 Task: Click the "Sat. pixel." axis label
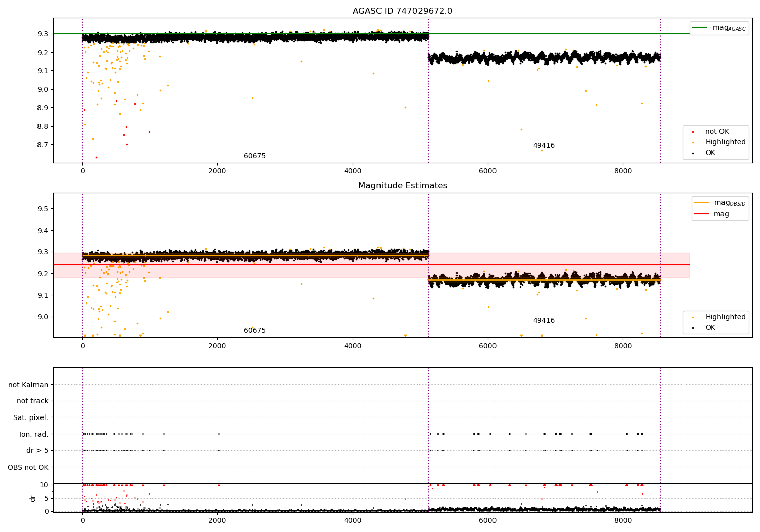[x=31, y=418]
